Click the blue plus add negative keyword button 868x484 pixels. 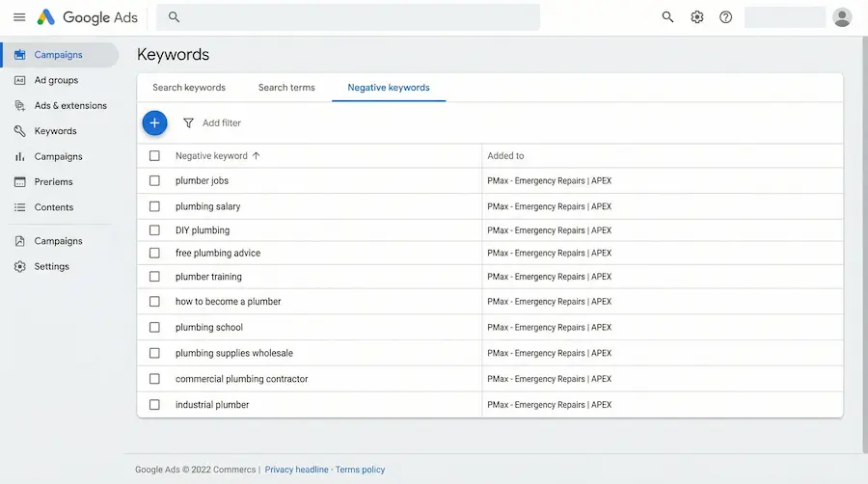coord(154,122)
